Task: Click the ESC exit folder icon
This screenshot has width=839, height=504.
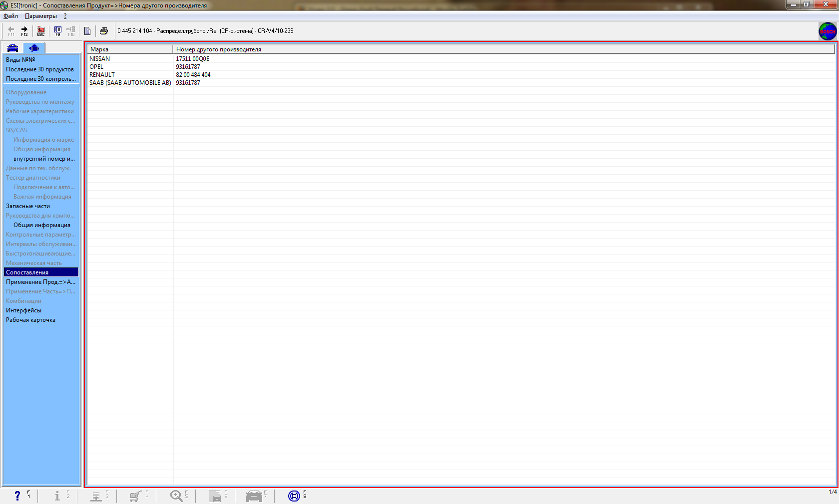Action: coord(41,31)
